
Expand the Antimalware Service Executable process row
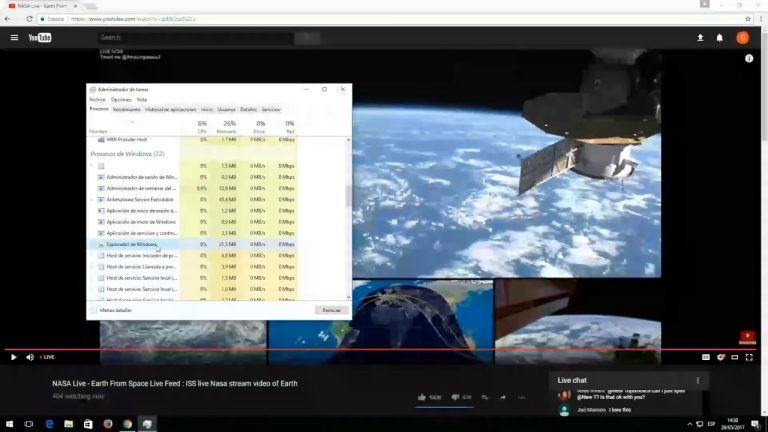coord(93,199)
